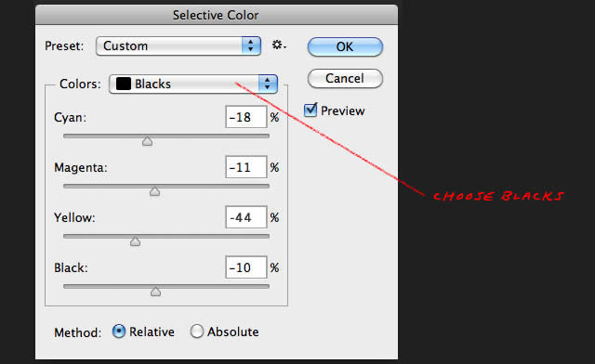595x364 pixels.
Task: Click the Black slider handle
Action: [x=155, y=292]
